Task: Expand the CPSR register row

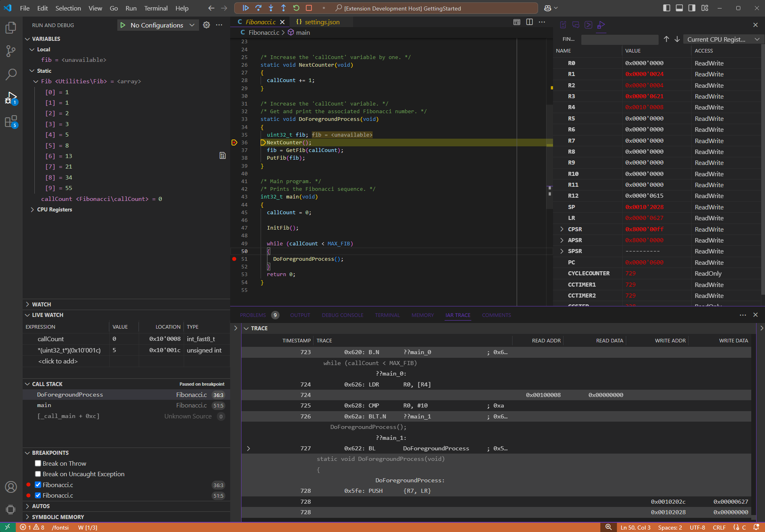Action: tap(562, 229)
